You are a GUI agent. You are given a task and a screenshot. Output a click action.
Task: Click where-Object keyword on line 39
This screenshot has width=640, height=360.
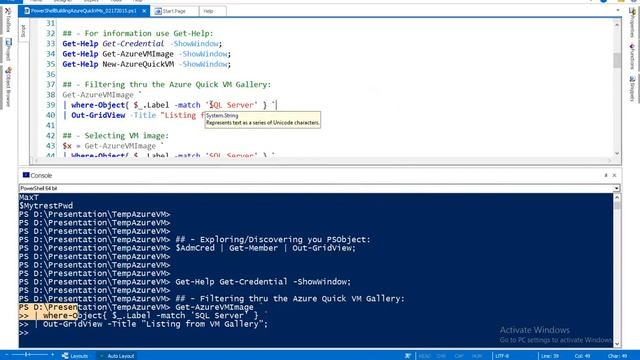click(x=98, y=105)
